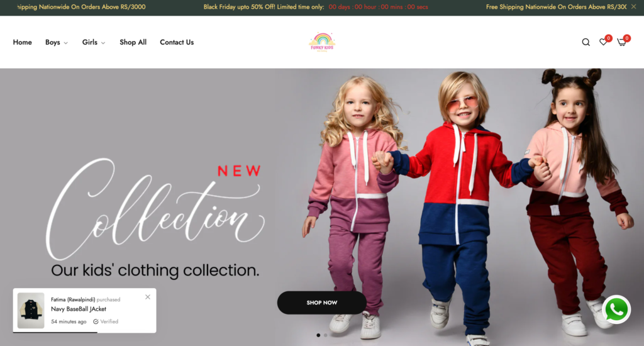Click the navy jacket thumbnail in popup
Screen dimensions: 644x346
[31, 310]
